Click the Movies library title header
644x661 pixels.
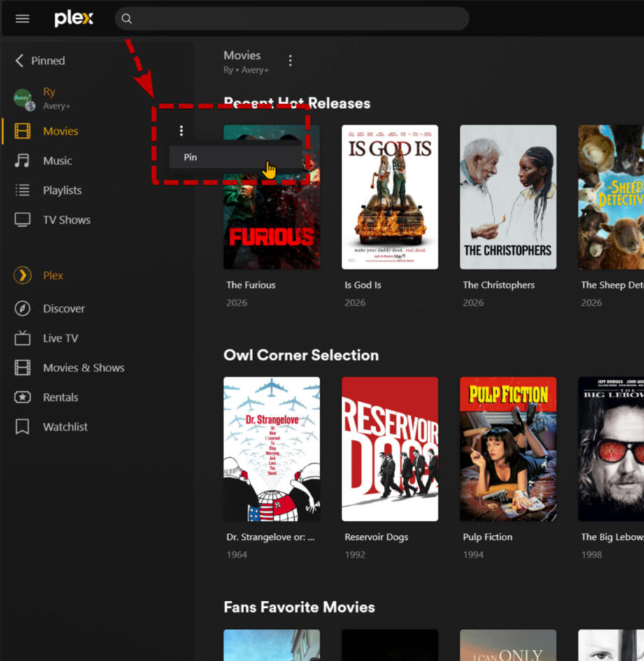click(x=242, y=55)
